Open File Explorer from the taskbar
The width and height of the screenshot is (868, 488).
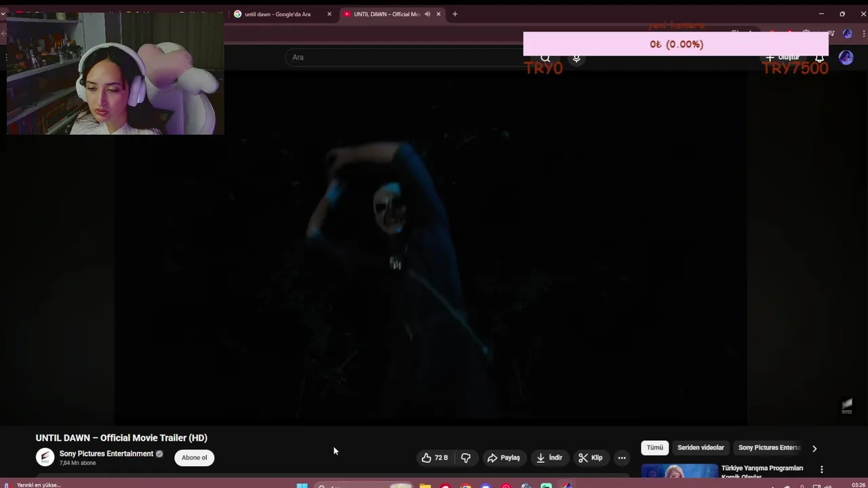pos(425,485)
